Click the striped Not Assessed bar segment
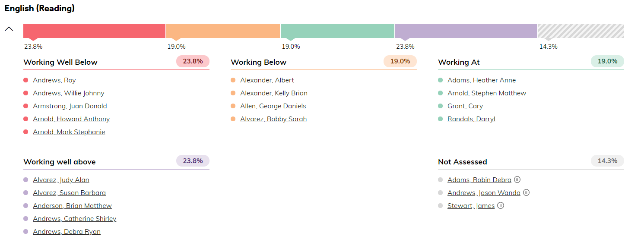The image size is (644, 252). coord(581,31)
